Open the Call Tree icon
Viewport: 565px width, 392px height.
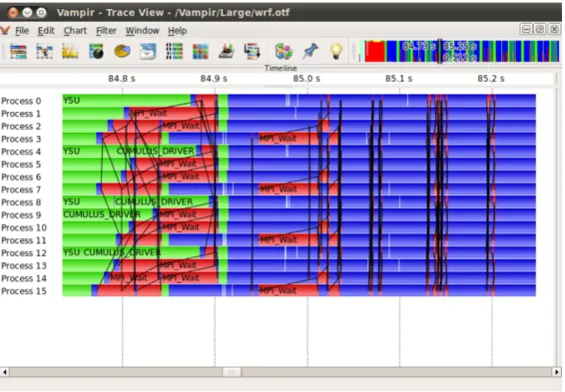pyautogui.click(x=253, y=52)
